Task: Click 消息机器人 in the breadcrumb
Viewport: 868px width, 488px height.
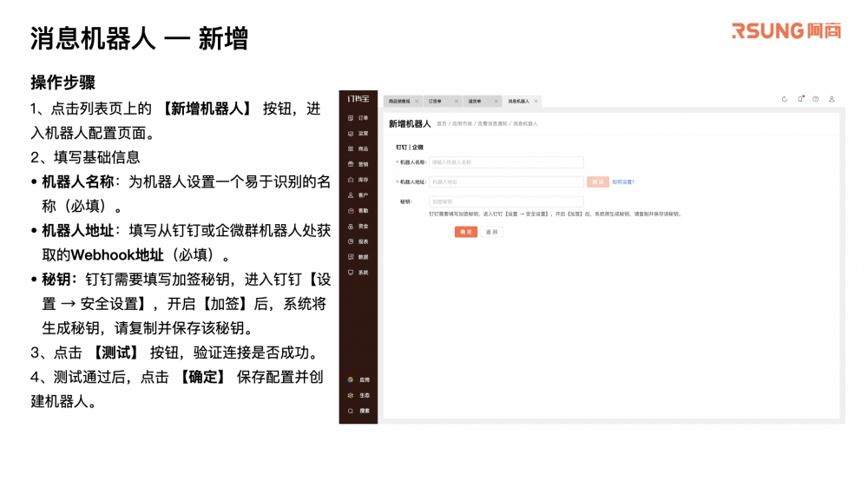Action: 525,124
